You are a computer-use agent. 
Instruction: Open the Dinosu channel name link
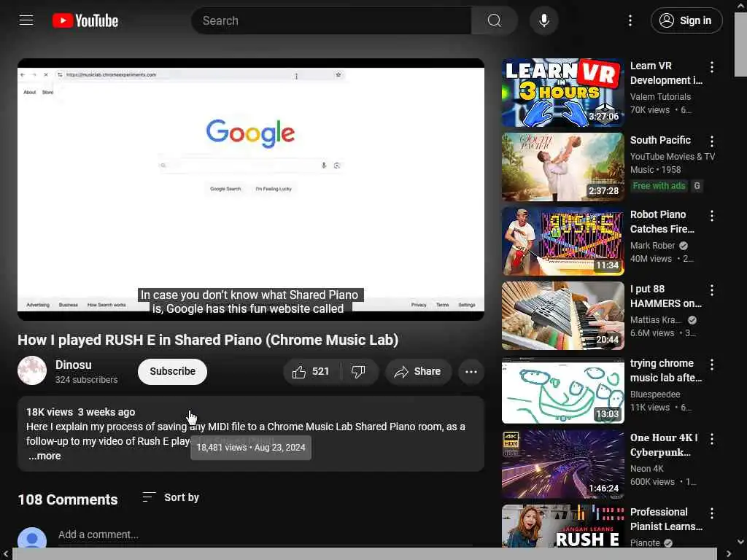pyautogui.click(x=74, y=365)
